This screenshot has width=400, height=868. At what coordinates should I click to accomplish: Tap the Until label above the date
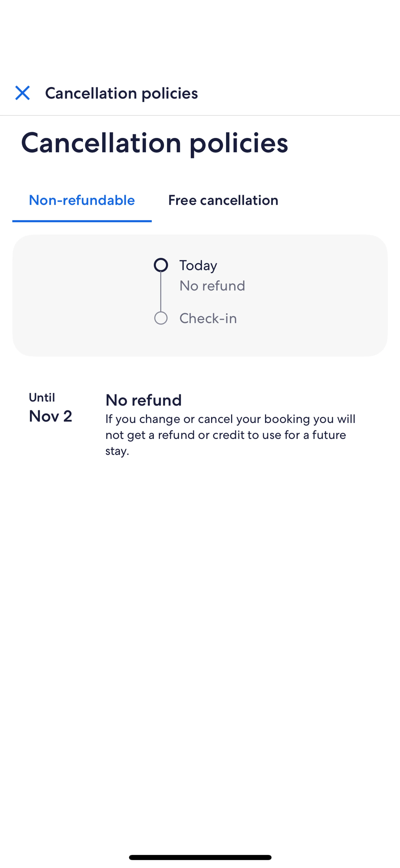[42, 398]
